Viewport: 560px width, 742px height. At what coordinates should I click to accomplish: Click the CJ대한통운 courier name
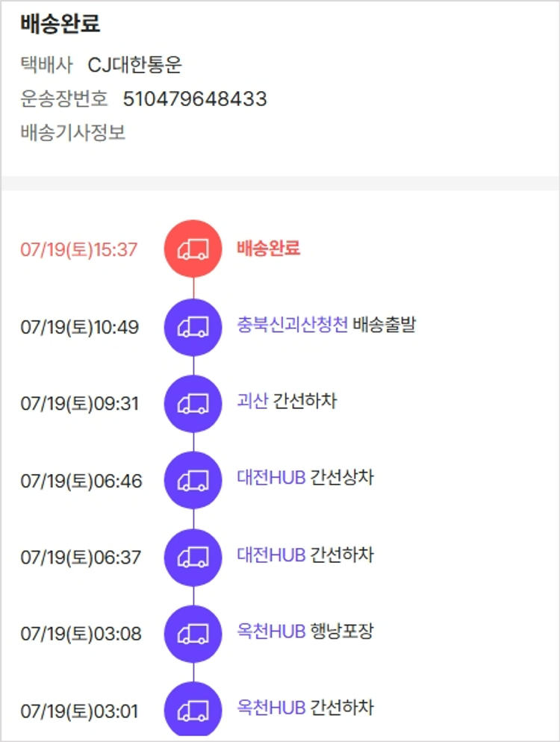(x=135, y=65)
